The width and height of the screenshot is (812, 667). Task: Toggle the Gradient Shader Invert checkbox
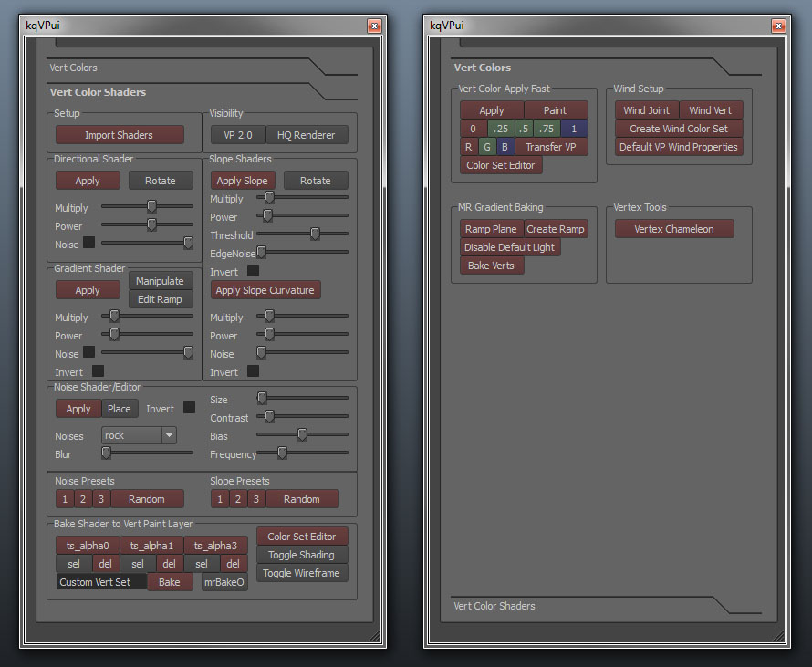click(98, 371)
